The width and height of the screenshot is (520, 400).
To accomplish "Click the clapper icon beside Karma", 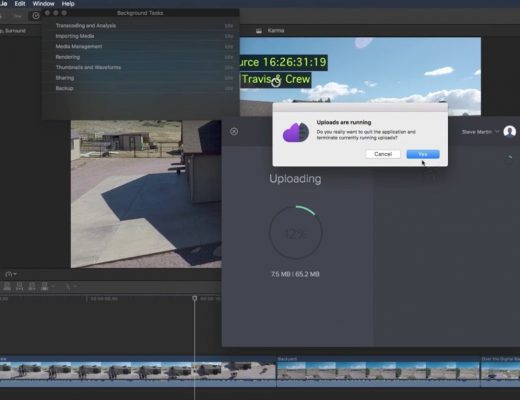I will click(259, 31).
